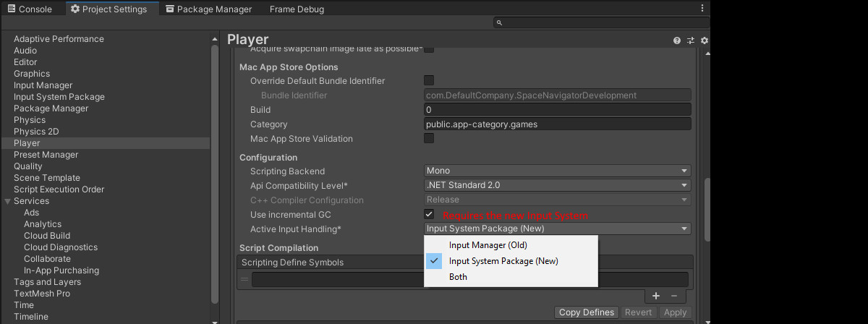Collapse the Services tree expander

click(x=7, y=201)
